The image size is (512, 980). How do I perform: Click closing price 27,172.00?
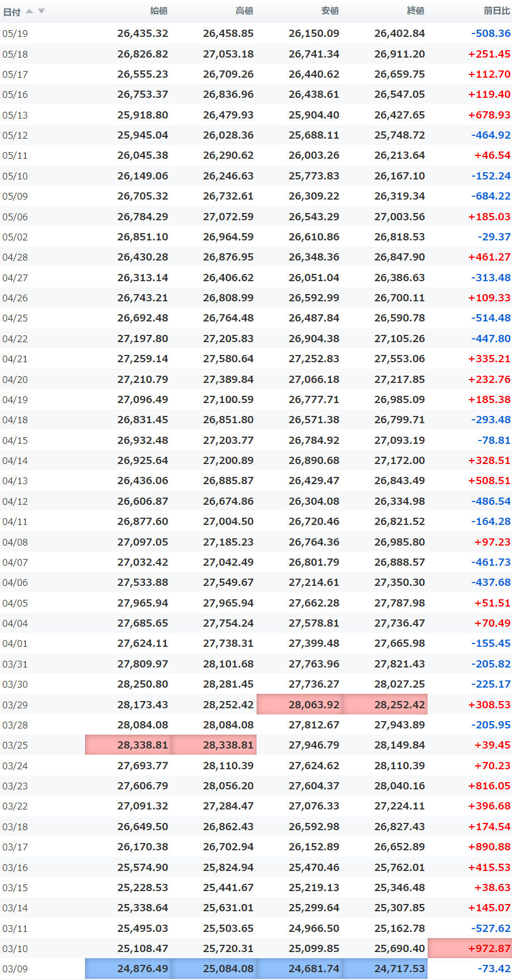(399, 461)
